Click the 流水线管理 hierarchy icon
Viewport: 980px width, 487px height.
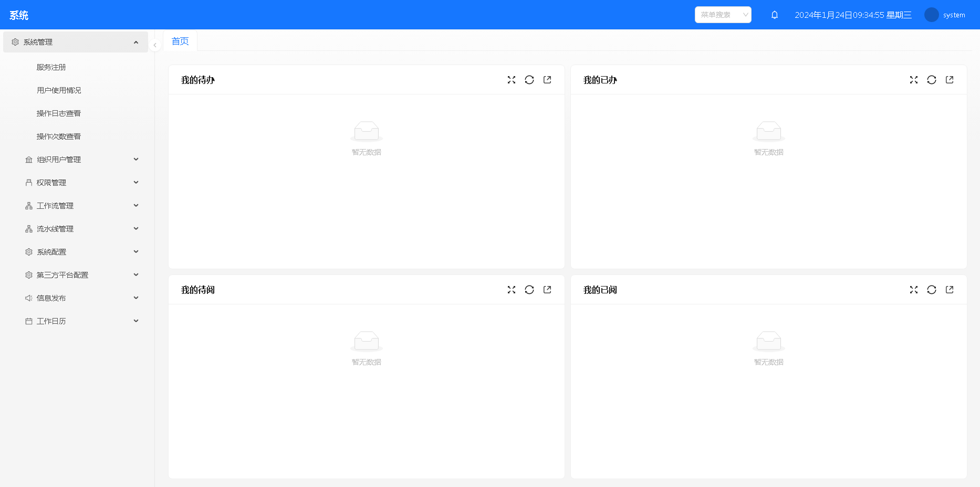[29, 229]
